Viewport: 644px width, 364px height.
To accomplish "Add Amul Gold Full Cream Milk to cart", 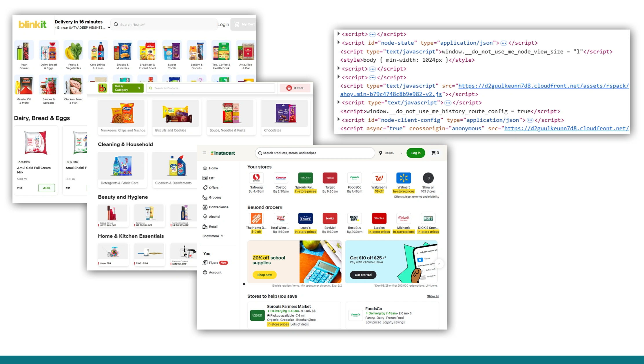I will pyautogui.click(x=46, y=188).
